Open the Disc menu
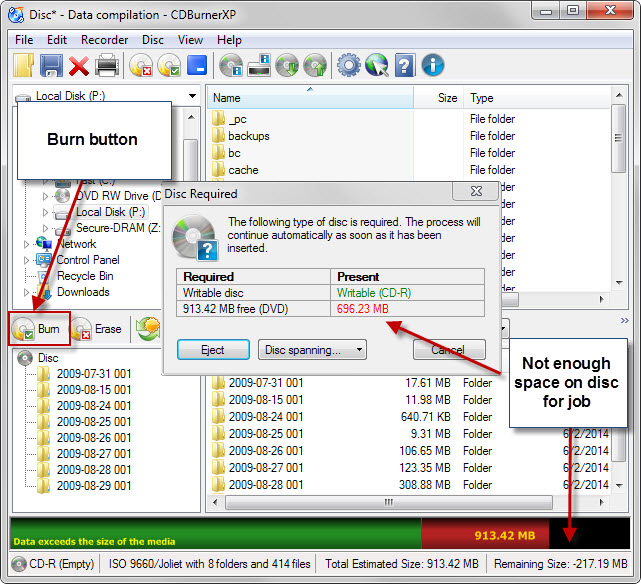This screenshot has width=641, height=584. [153, 40]
